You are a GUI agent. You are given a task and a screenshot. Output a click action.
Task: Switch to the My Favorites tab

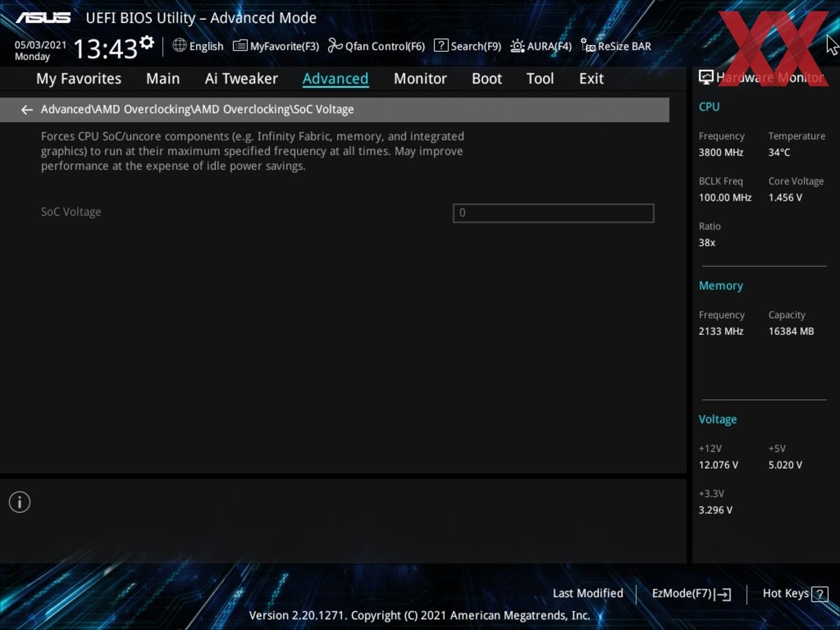coord(78,78)
